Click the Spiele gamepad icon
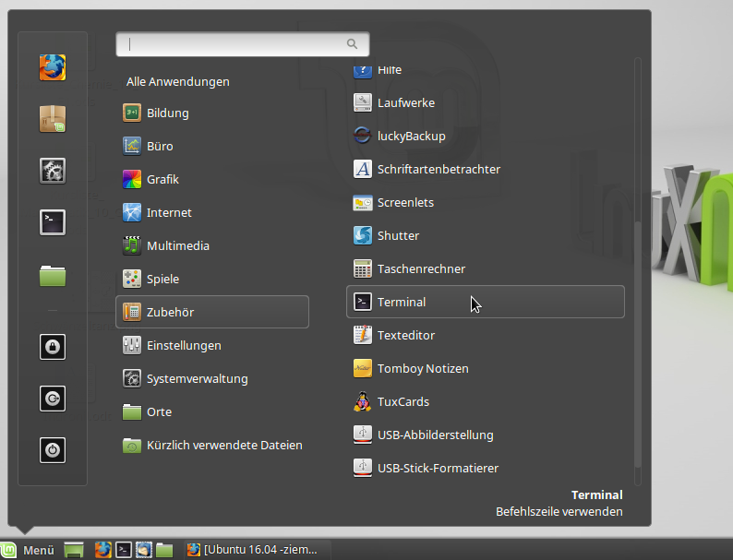 point(132,279)
